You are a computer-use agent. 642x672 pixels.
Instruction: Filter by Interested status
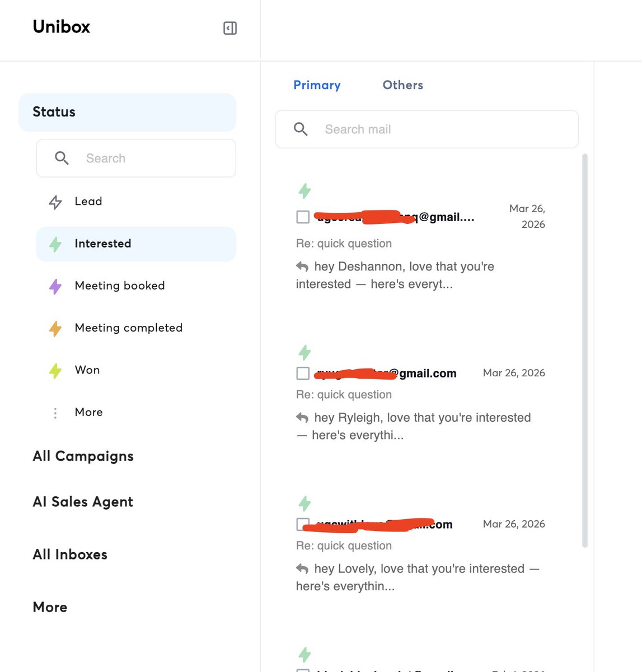pos(136,244)
